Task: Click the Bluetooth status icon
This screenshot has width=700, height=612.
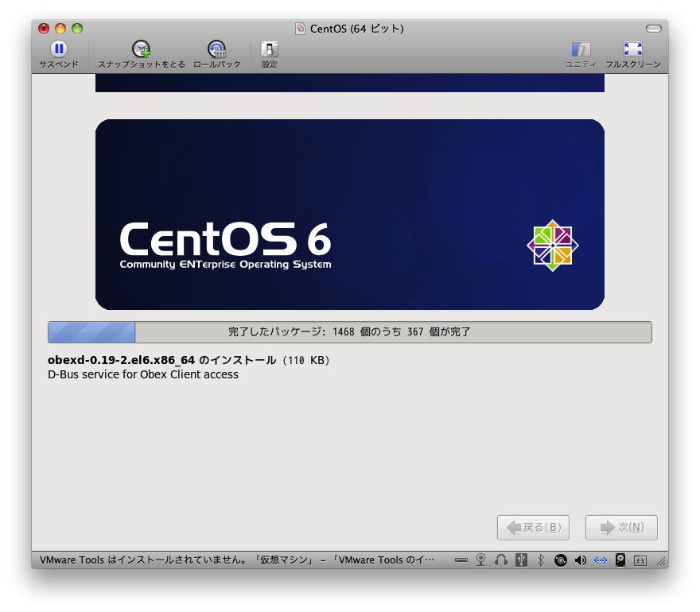Action: pyautogui.click(x=541, y=560)
